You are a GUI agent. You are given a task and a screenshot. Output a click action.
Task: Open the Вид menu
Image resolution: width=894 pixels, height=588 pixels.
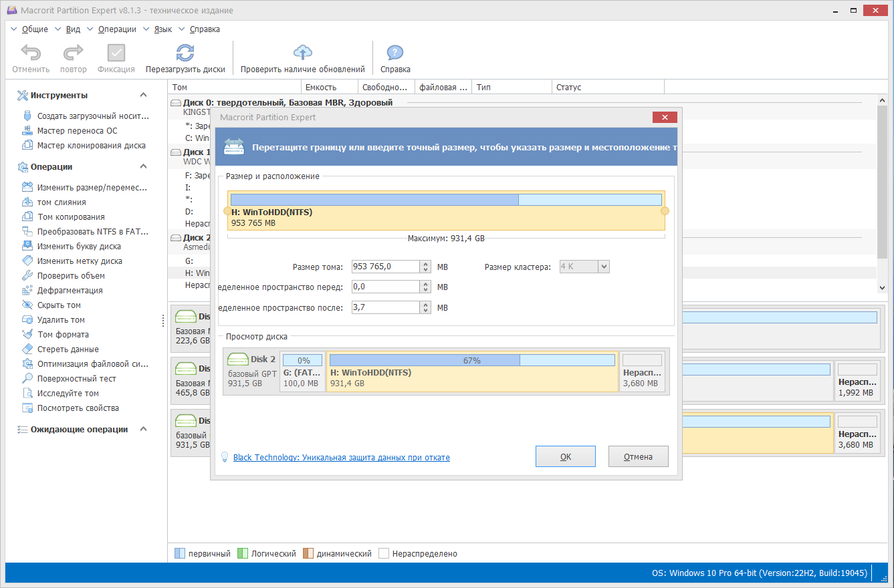[x=74, y=29]
